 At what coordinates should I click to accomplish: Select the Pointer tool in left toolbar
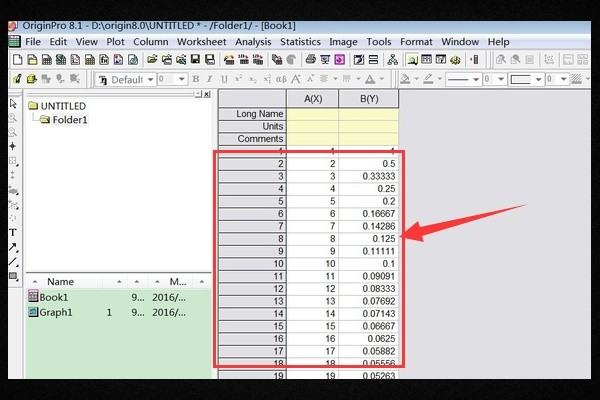point(13,103)
